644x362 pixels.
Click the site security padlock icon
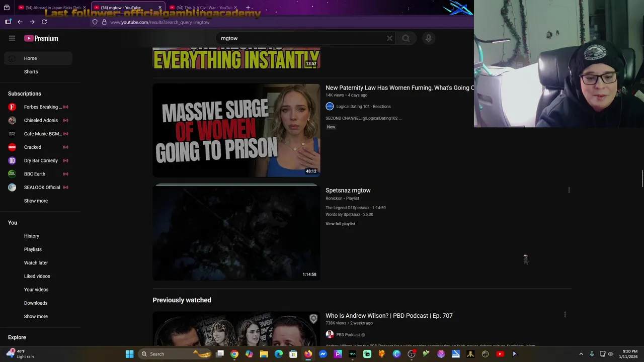[x=104, y=22]
